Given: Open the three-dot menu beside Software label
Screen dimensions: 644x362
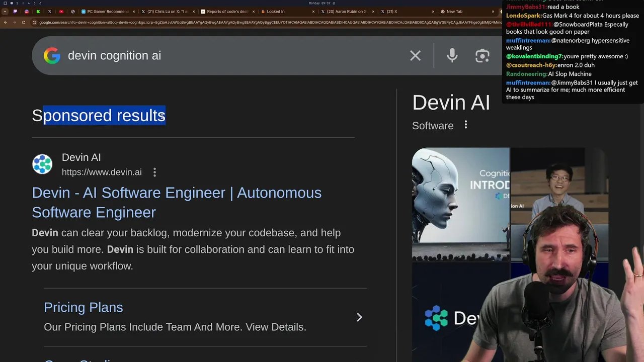Looking at the screenshot, I should (466, 125).
